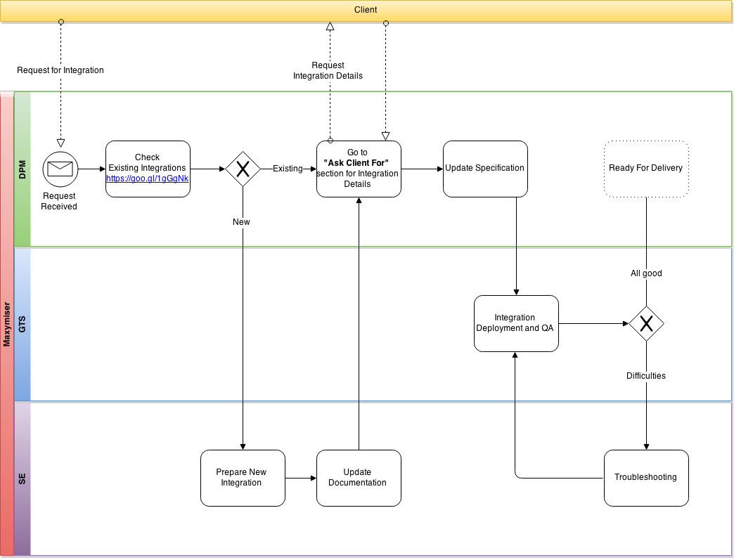
Task: Click the Request Received envelope event icon
Action: pos(60,169)
